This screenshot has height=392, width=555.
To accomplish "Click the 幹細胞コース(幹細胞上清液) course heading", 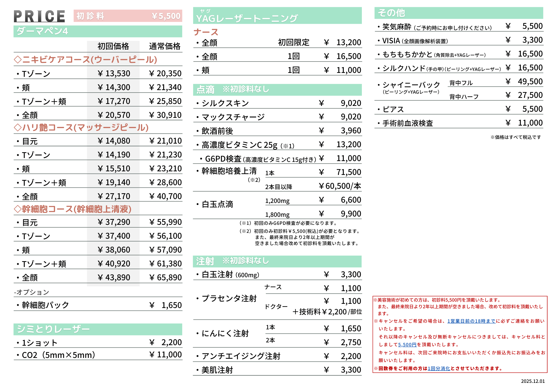I will [73, 209].
